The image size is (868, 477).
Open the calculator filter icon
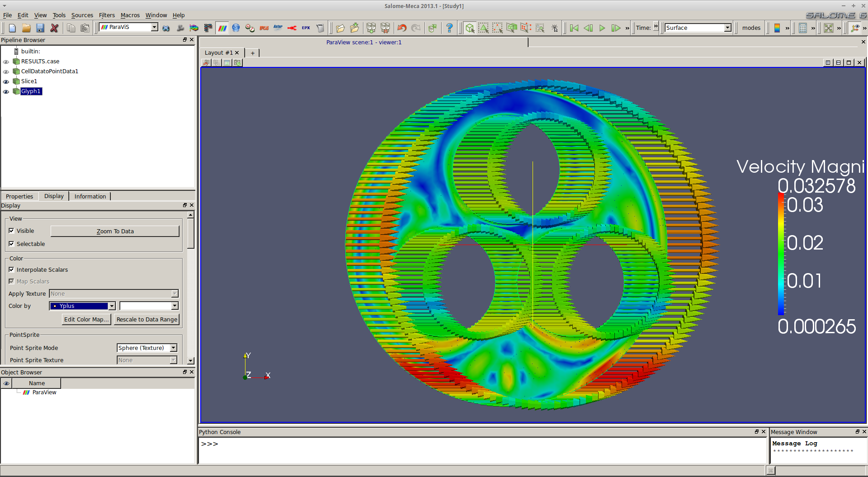pyautogui.click(x=802, y=28)
